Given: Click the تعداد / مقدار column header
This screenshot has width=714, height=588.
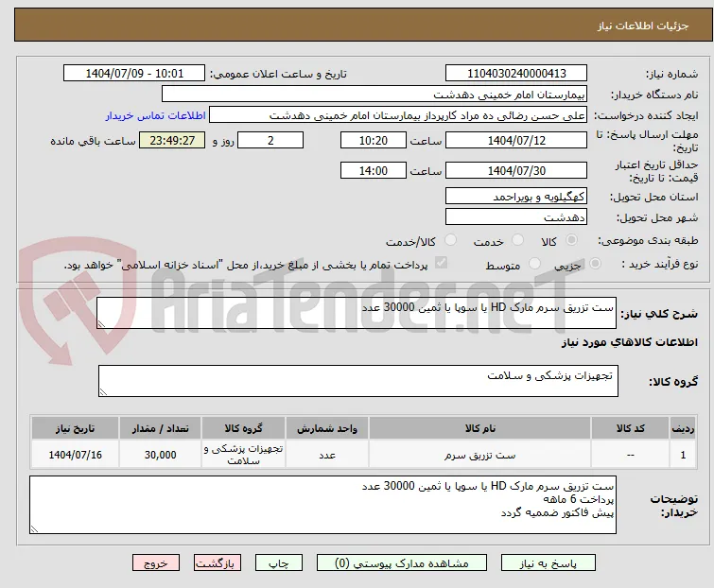Looking at the screenshot, I should (x=160, y=428).
